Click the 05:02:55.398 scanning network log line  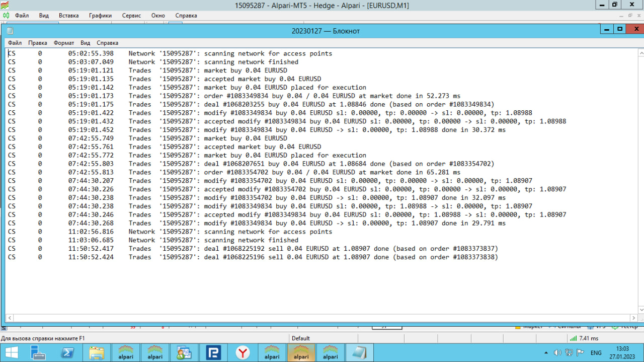tap(170, 53)
